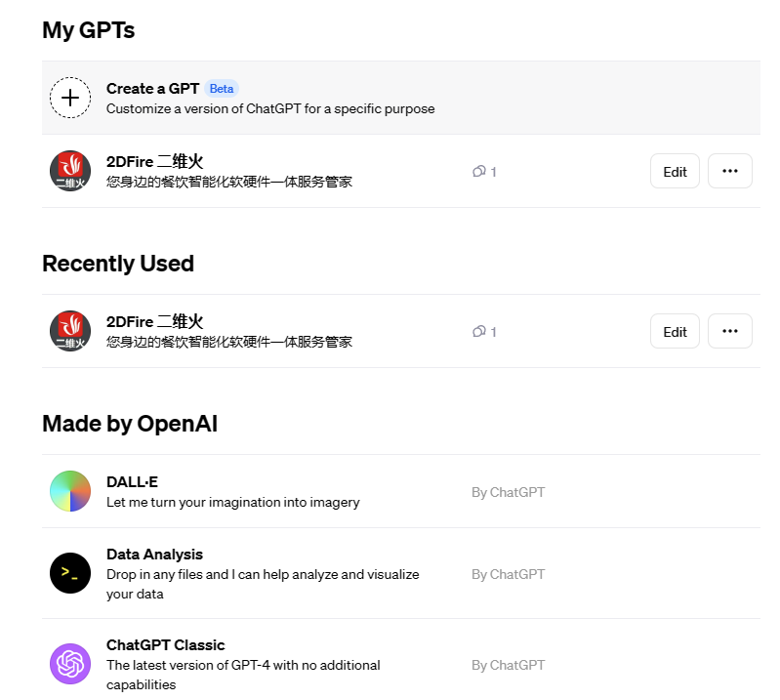Click 'By ChatGPT' in ChatGPT Classic row

508,665
